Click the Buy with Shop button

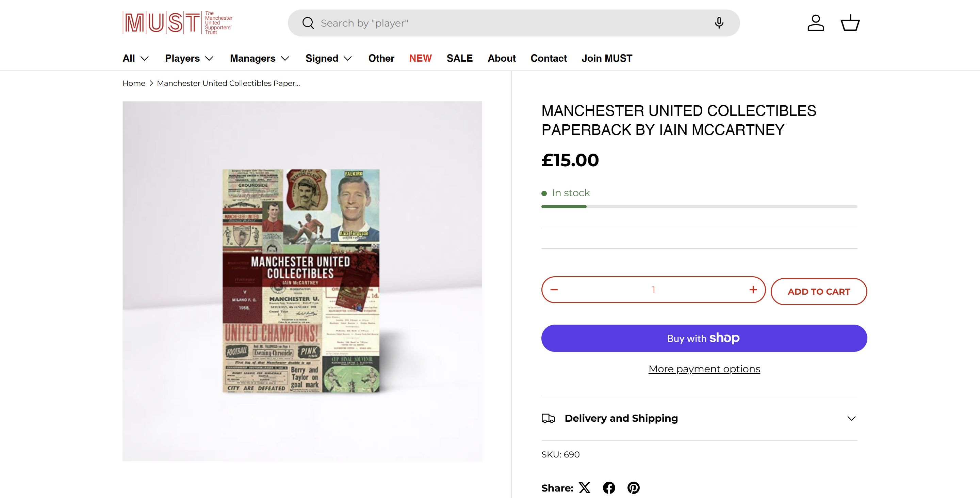coord(704,338)
